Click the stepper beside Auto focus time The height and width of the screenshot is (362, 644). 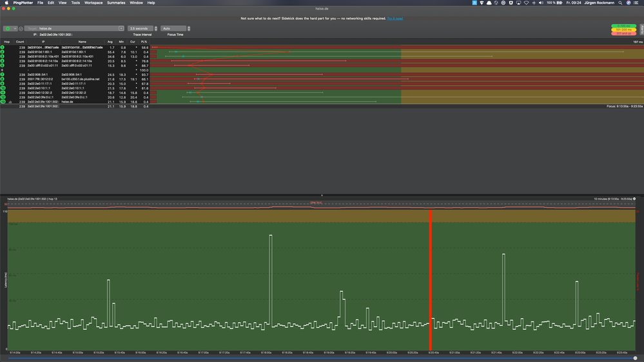point(188,29)
